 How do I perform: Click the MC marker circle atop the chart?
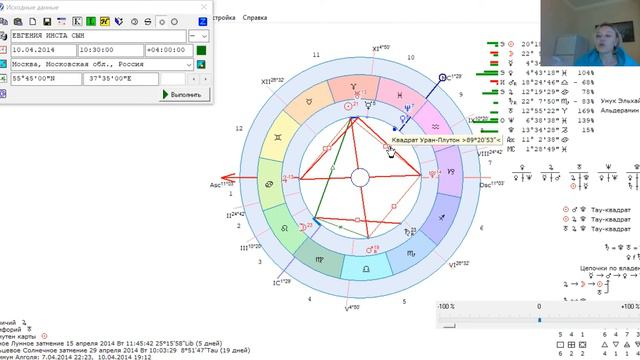tap(442, 77)
